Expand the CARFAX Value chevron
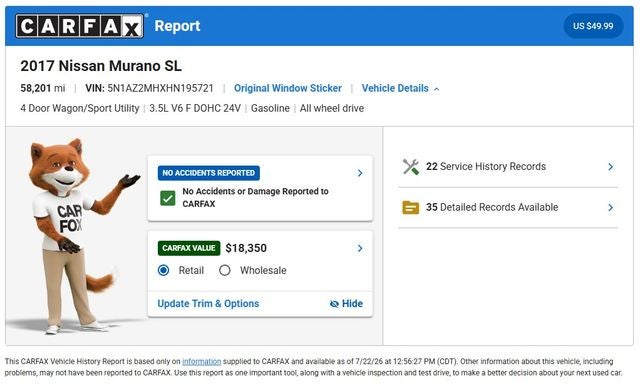 pos(360,248)
